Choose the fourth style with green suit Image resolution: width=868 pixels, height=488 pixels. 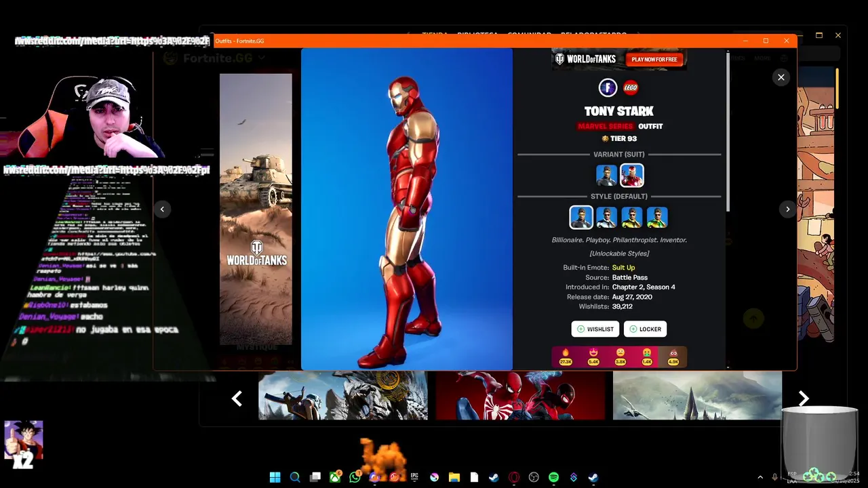tap(657, 218)
